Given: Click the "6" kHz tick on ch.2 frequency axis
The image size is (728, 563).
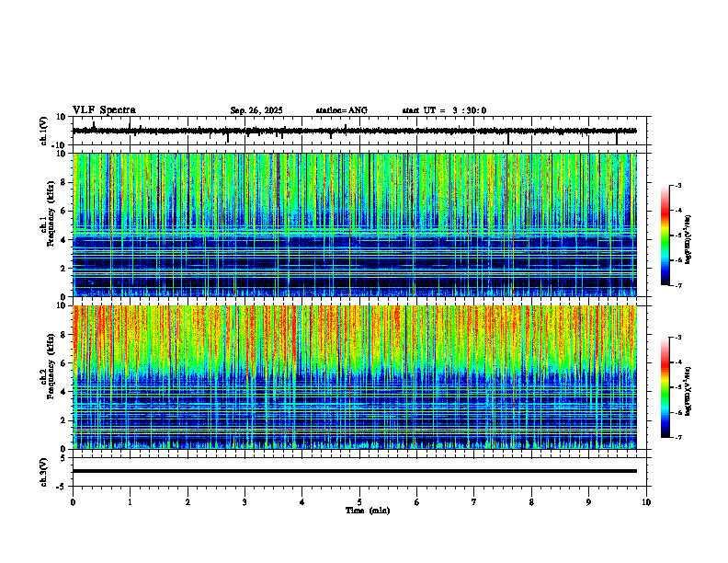Looking at the screenshot, I should (64, 363).
